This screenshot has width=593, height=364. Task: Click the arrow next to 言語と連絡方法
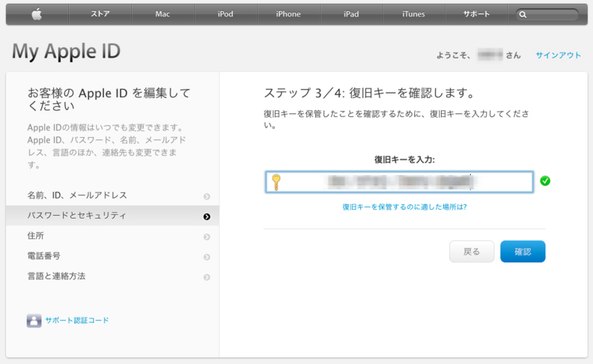pos(207,277)
